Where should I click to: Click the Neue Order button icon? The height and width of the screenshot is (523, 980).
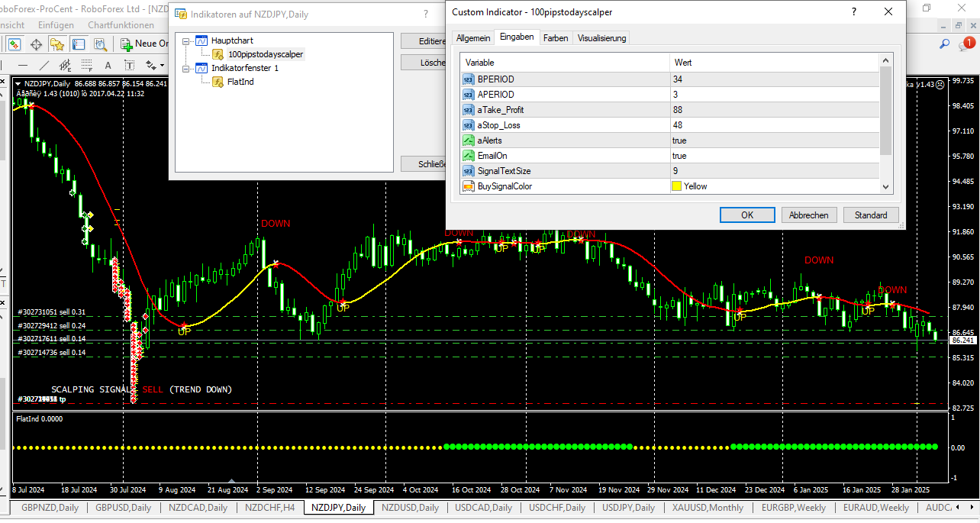[127, 44]
